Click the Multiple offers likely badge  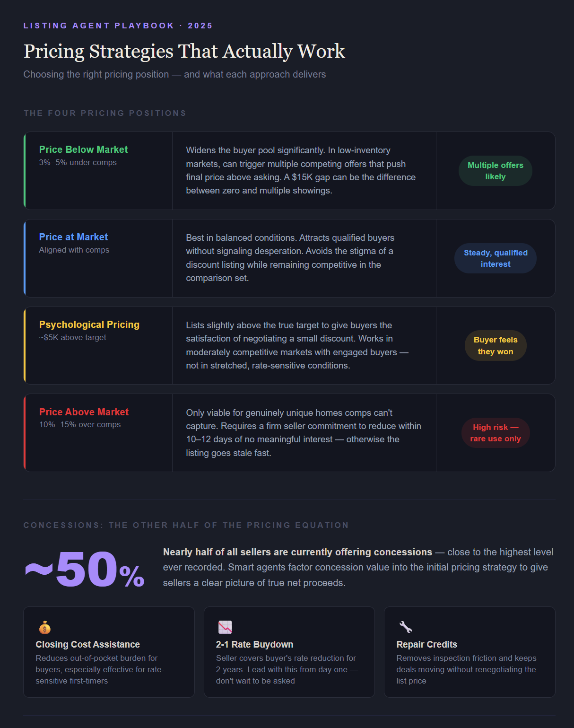pos(495,171)
